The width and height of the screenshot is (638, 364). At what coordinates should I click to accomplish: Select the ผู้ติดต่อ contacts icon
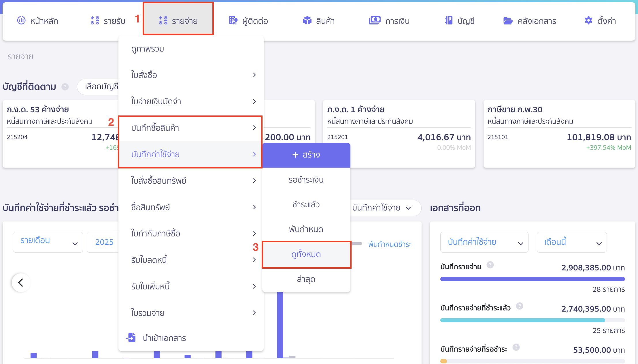click(x=233, y=20)
